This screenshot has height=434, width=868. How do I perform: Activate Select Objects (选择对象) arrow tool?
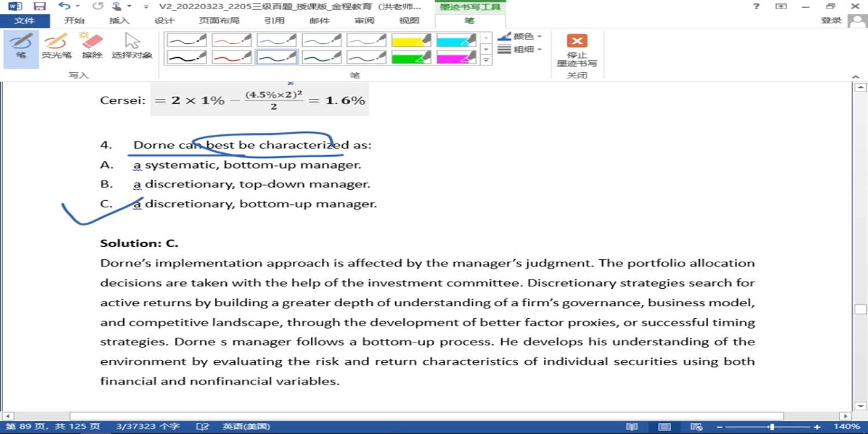(132, 47)
